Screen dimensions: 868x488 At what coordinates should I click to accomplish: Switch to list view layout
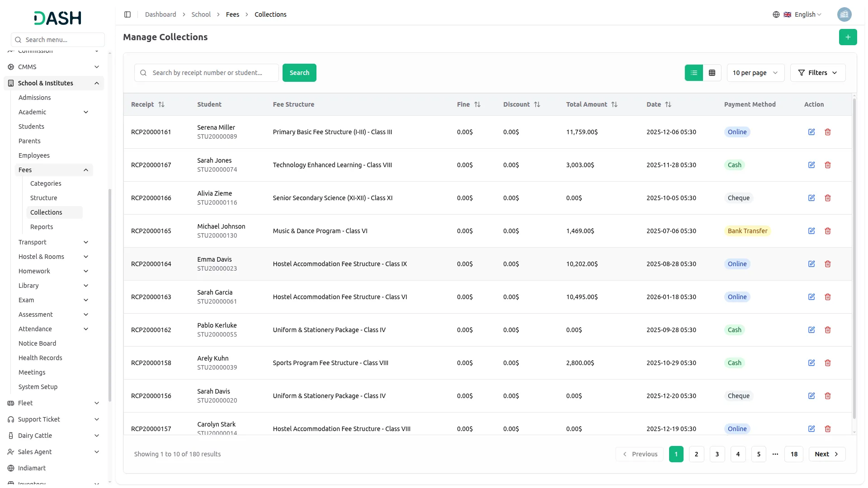click(693, 73)
